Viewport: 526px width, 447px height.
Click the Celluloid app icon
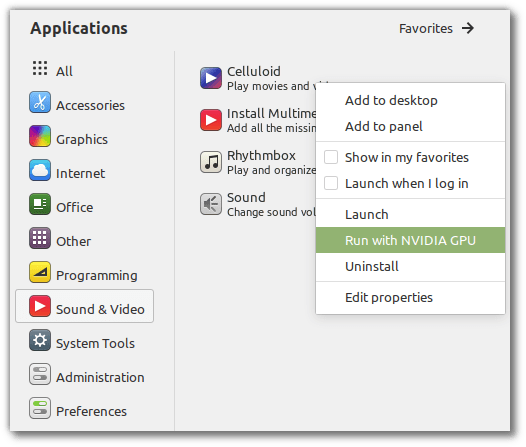point(211,78)
